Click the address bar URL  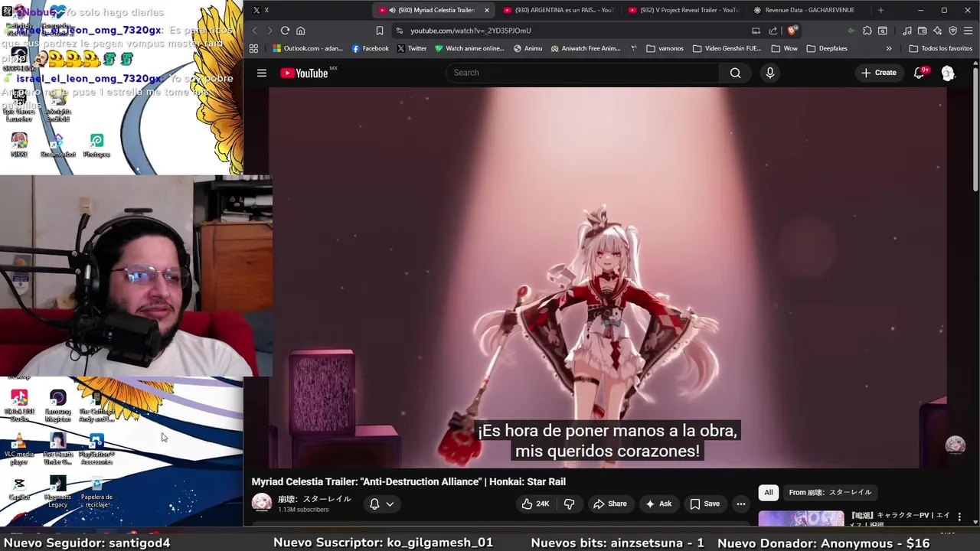[x=470, y=31]
